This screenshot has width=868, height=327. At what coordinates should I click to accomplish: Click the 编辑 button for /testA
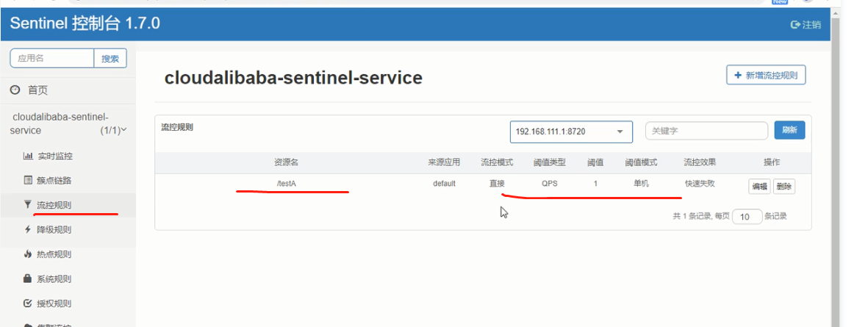[x=759, y=187]
